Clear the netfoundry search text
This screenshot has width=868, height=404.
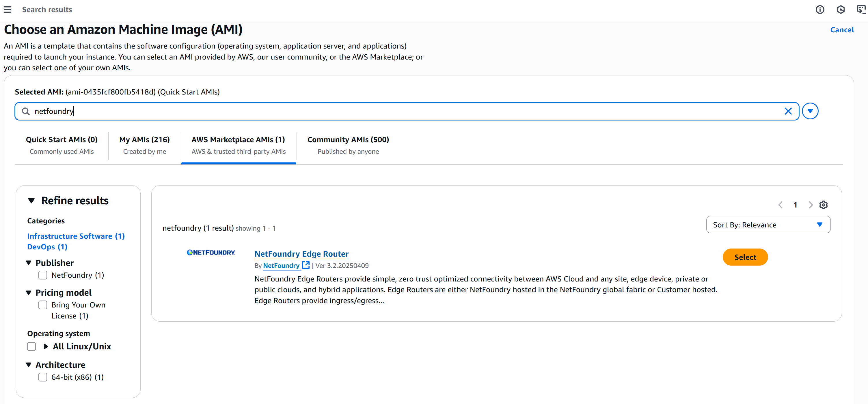[788, 111]
